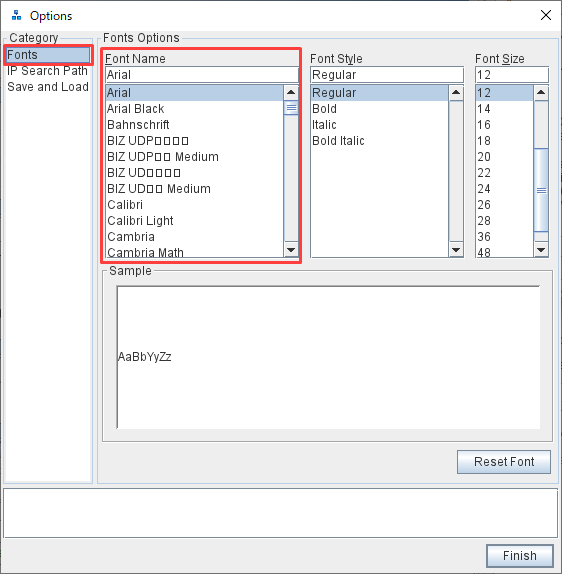
Task: Click the Font Style list down arrow
Action: [x=456, y=250]
